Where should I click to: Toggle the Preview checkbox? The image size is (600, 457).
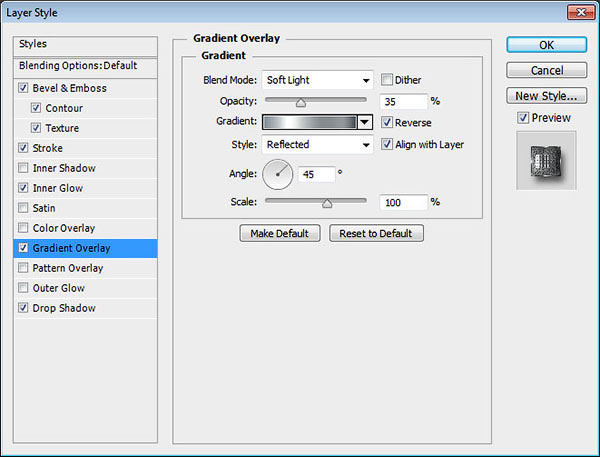[x=523, y=118]
